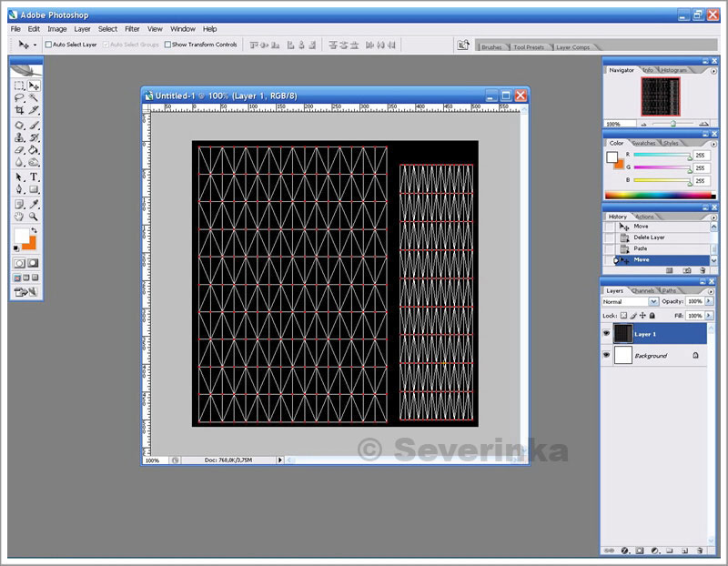Enable the Auto Select Layer checkbox
The height and width of the screenshot is (566, 728).
point(49,45)
